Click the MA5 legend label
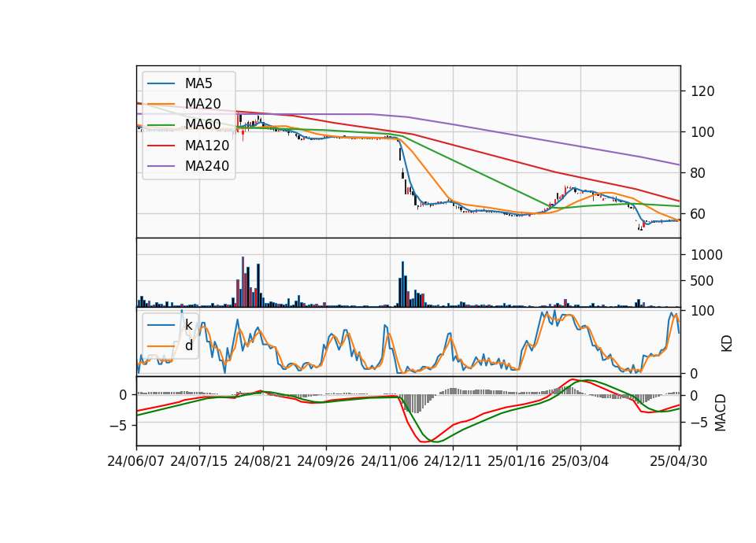This screenshot has height=543, width=756. [198, 83]
